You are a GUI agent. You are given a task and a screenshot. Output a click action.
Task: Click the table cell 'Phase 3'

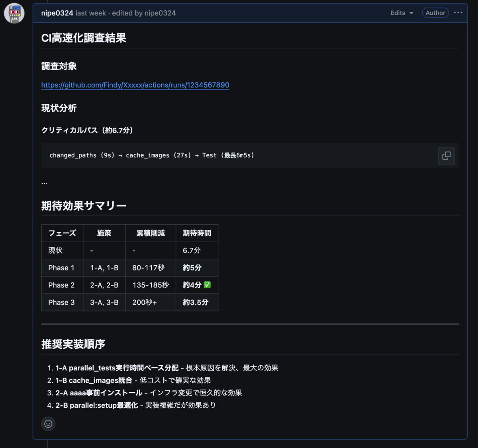coord(62,302)
